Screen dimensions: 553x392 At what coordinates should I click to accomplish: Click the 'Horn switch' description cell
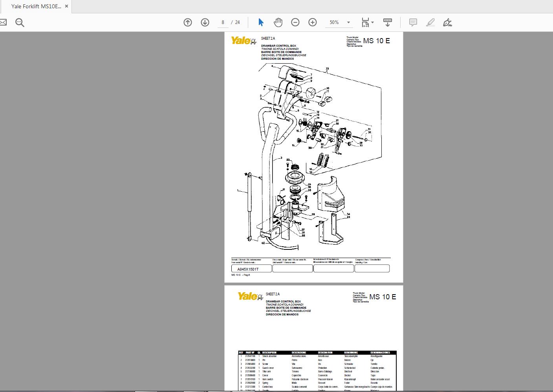click(x=267, y=379)
